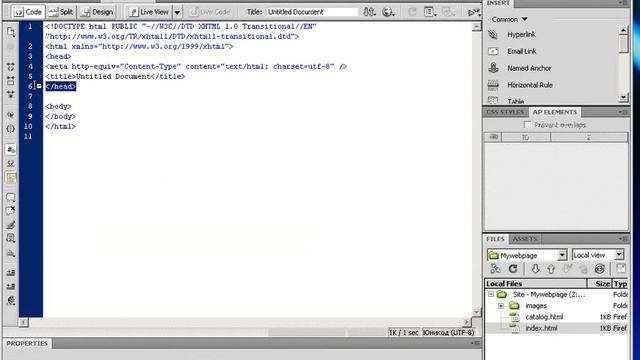This screenshot has height=360, width=640.
Task: Click the Format Source Code icon
Action: pos(11,301)
